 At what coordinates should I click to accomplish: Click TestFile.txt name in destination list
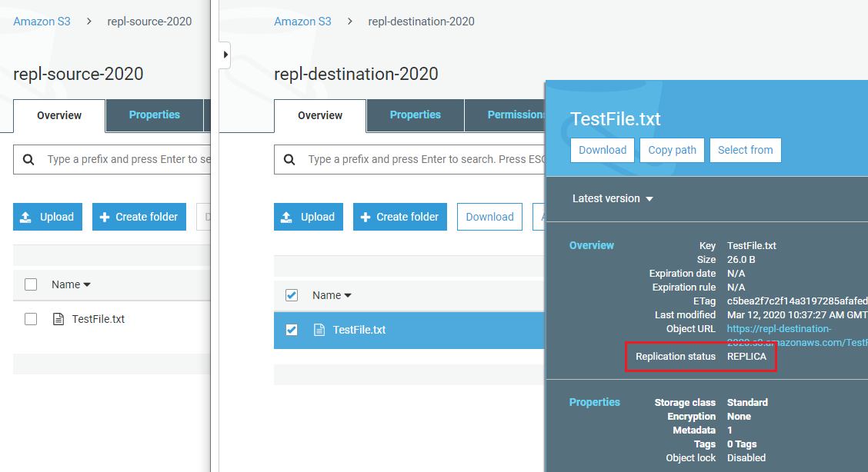point(359,330)
